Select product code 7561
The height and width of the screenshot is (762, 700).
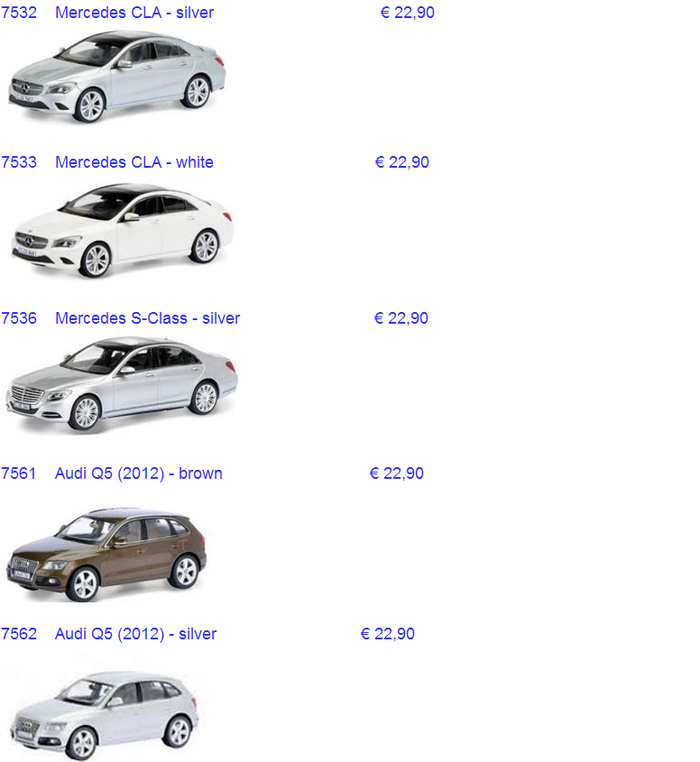19,473
